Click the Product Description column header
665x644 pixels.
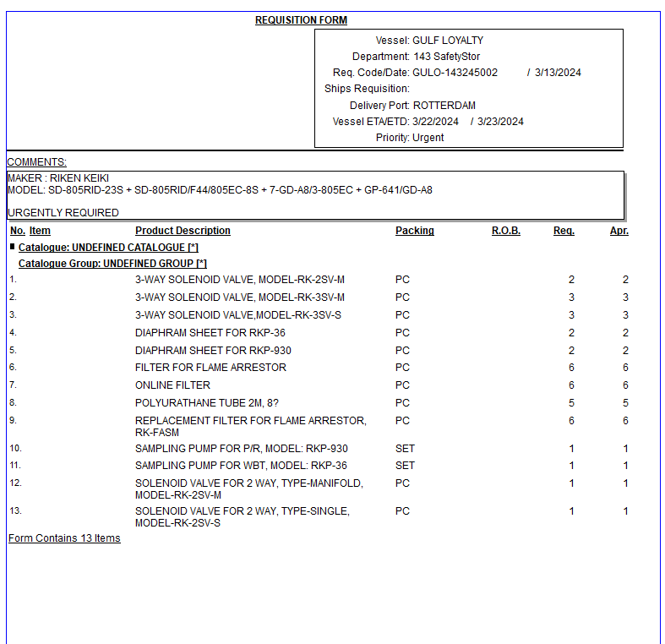[183, 231]
